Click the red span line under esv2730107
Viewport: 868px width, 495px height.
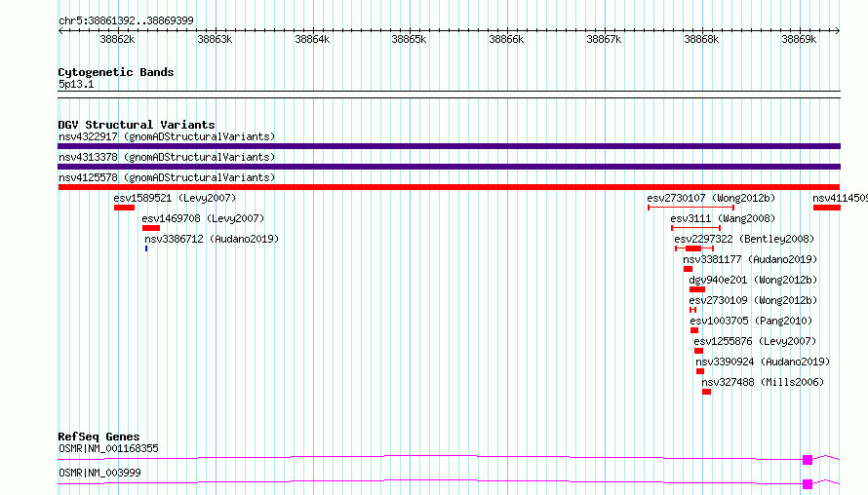pyautogui.click(x=690, y=208)
